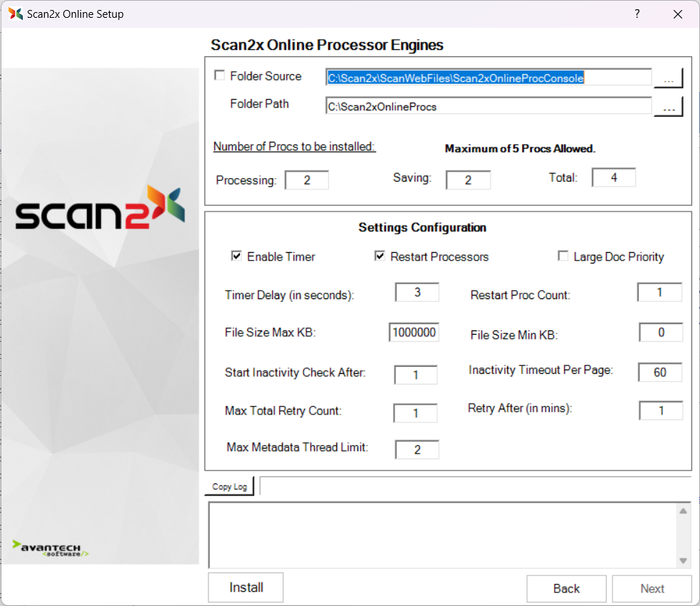
Task: Click the Processing procs count field
Action: [307, 180]
